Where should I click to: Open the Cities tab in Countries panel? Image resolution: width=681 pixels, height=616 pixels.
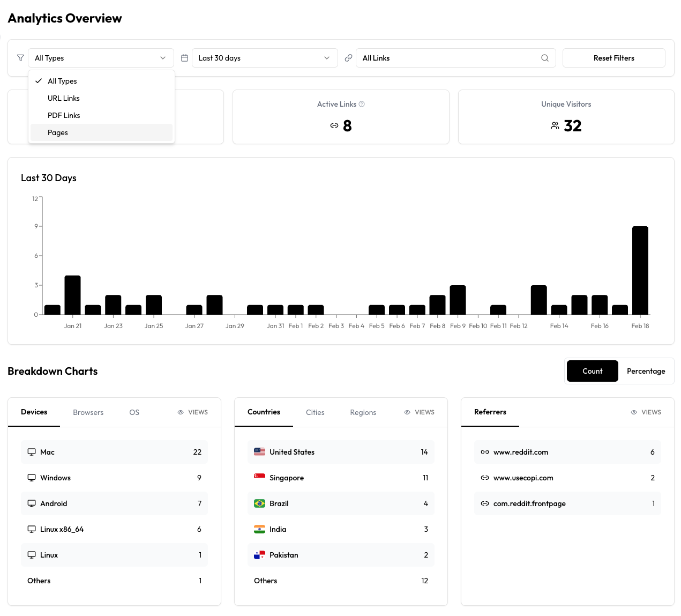click(x=315, y=412)
